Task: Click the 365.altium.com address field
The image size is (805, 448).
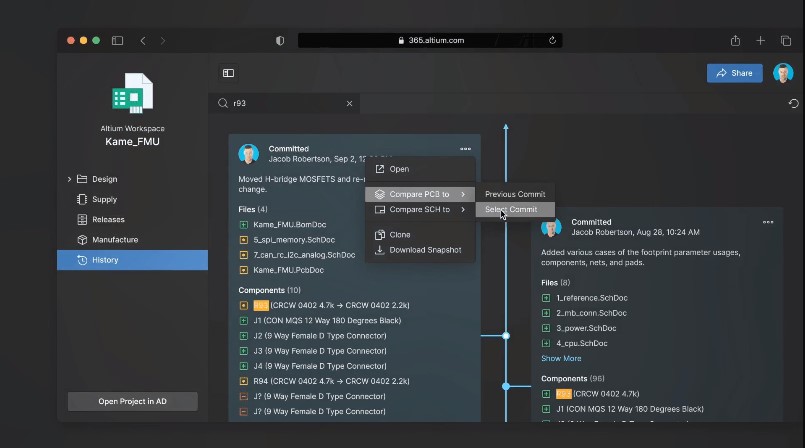Action: click(x=430, y=40)
